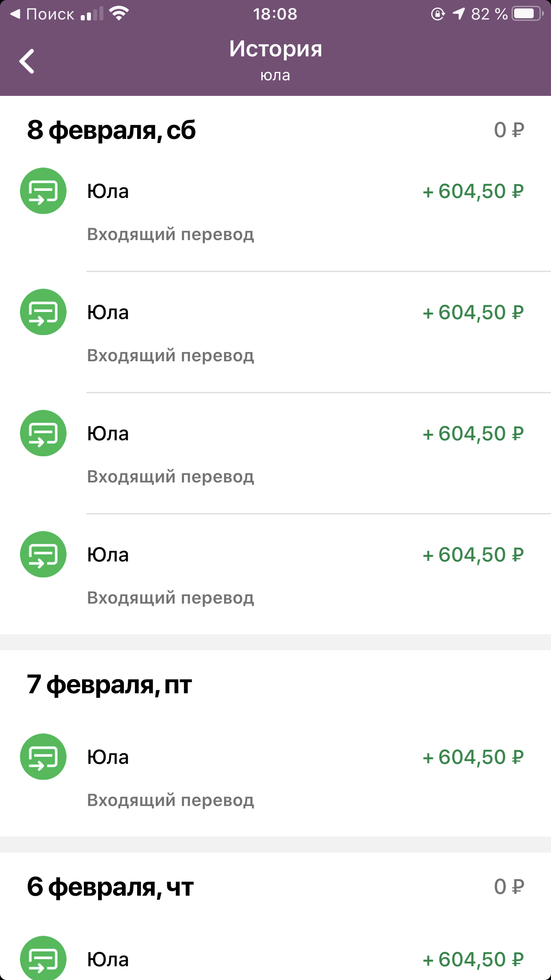This screenshot has height=980, width=551.
Task: Tap second green transfer icon on 8 февраля
Action: [43, 312]
